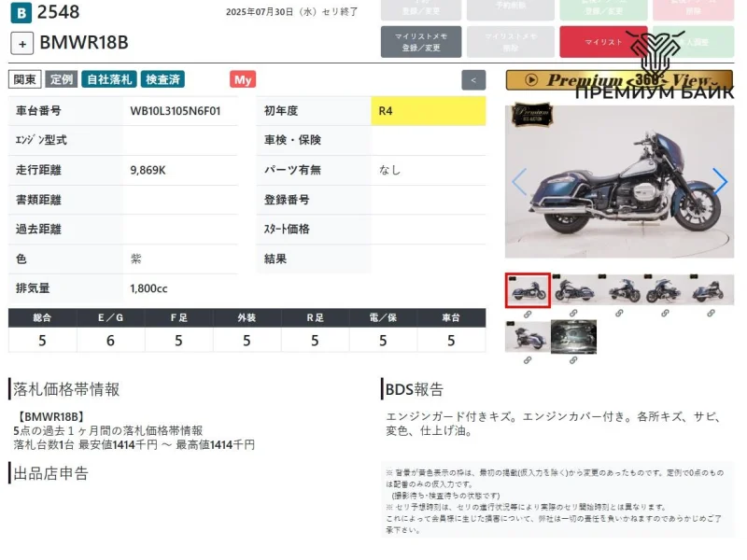Viewport: 747px width, 560px height.
Task: Click the previous image arrow on bike photo
Action: [x=519, y=181]
